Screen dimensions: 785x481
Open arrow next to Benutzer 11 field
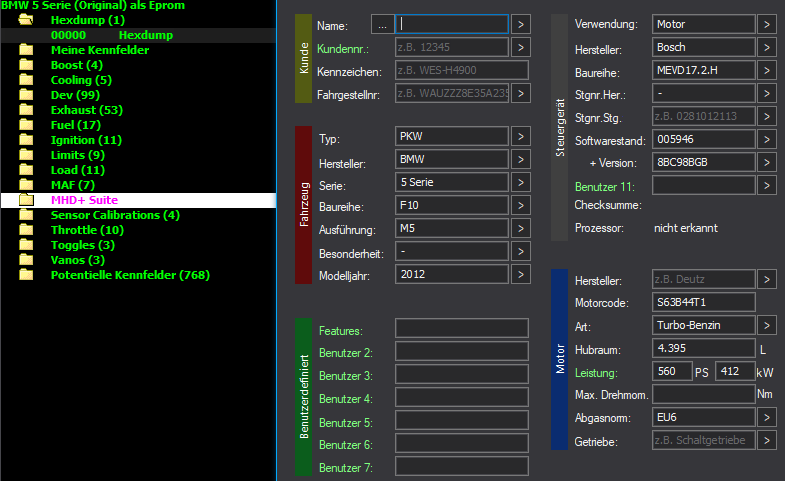(766, 186)
